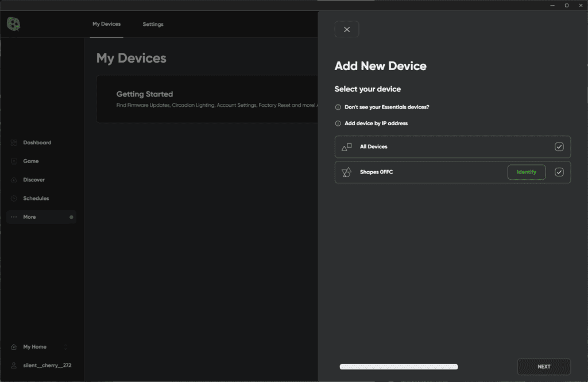The height and width of the screenshot is (382, 588).
Task: Click the setup progress bar
Action: click(399, 366)
